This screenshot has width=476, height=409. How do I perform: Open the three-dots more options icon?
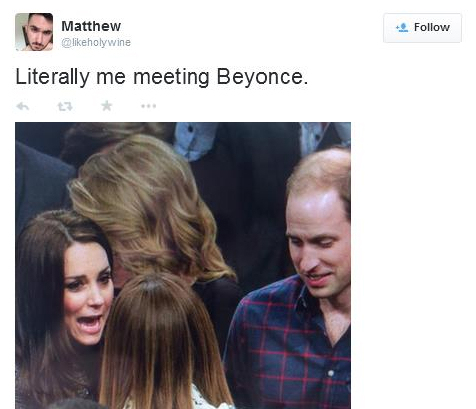pyautogui.click(x=148, y=106)
